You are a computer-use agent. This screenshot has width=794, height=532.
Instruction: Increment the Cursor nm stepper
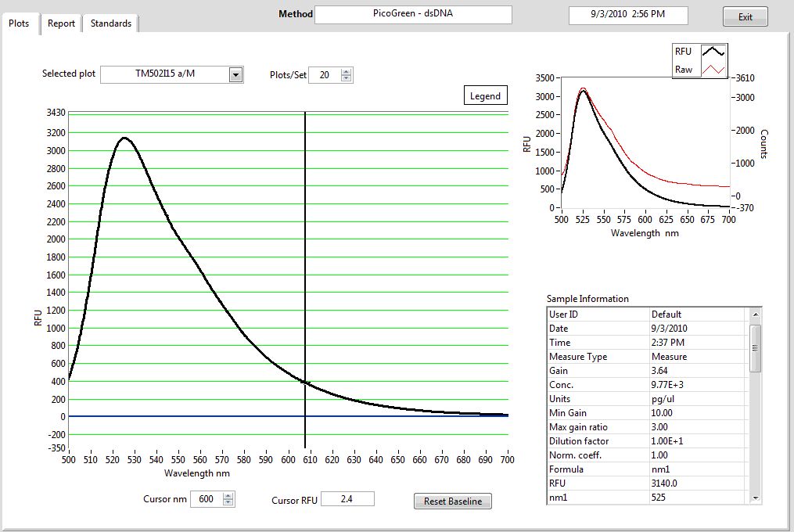[x=228, y=495]
